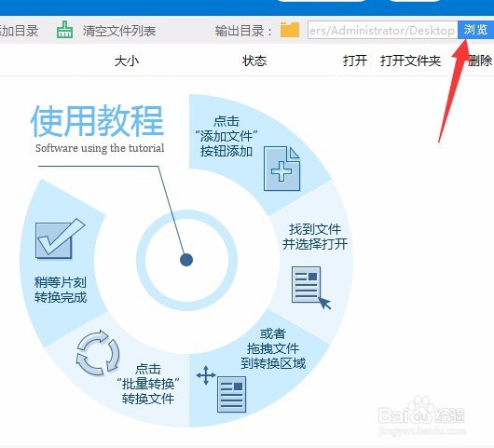Click the document with cursor icon

(x=311, y=288)
